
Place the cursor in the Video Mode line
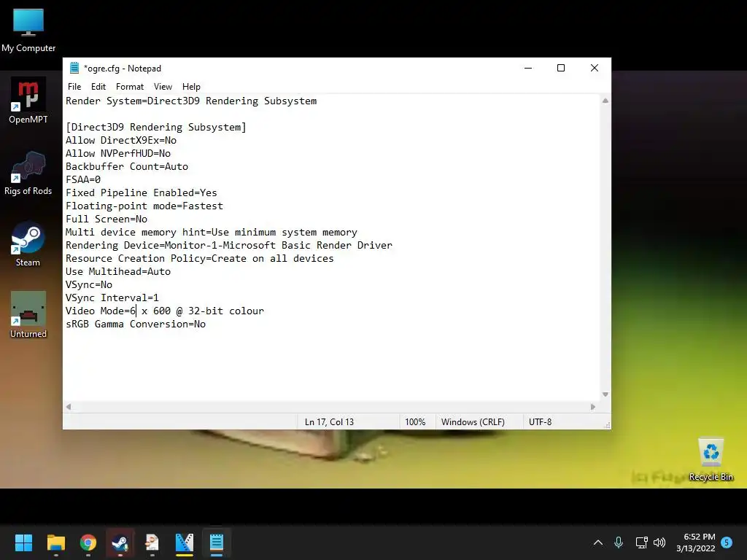tap(164, 311)
